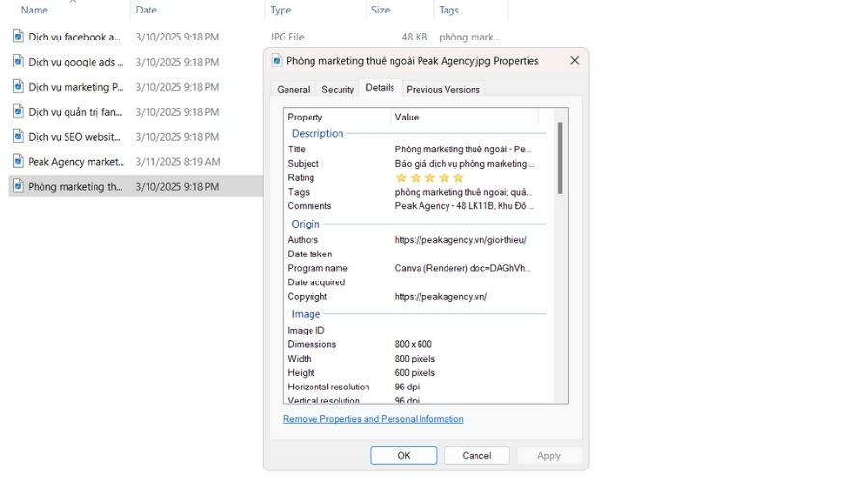Image resolution: width=868 pixels, height=482 pixels.
Task: Click the Description section heading
Action: 317,133
